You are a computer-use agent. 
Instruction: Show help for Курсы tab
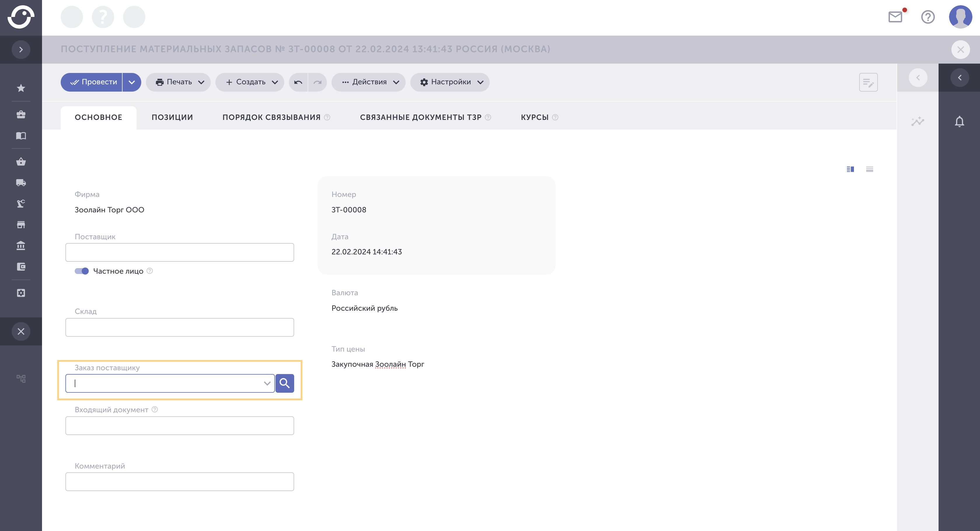pos(555,117)
